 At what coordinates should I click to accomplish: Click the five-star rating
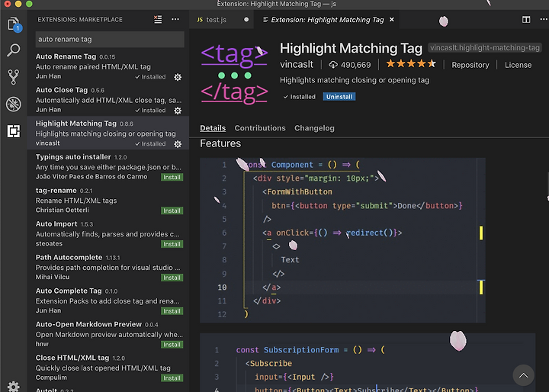tap(411, 64)
